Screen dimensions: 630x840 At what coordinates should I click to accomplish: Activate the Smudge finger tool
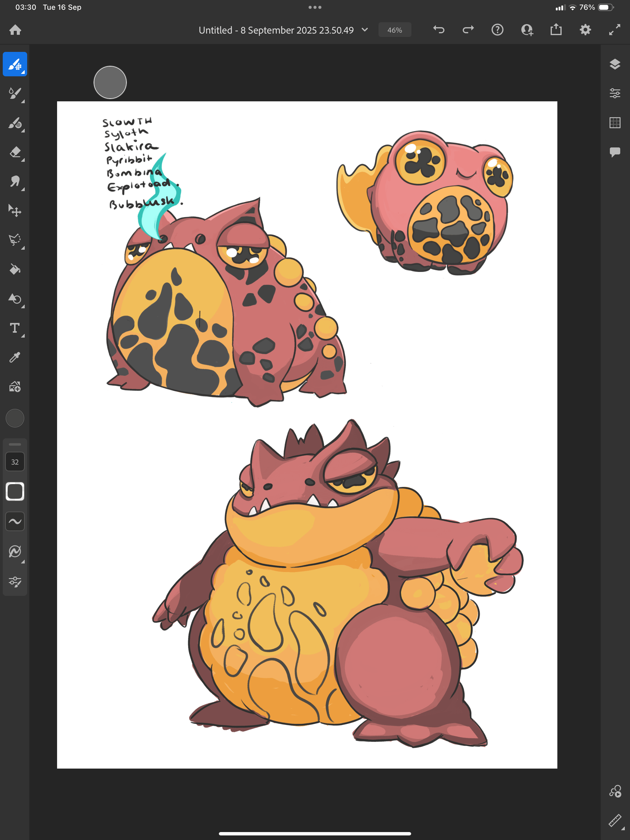[15, 182]
